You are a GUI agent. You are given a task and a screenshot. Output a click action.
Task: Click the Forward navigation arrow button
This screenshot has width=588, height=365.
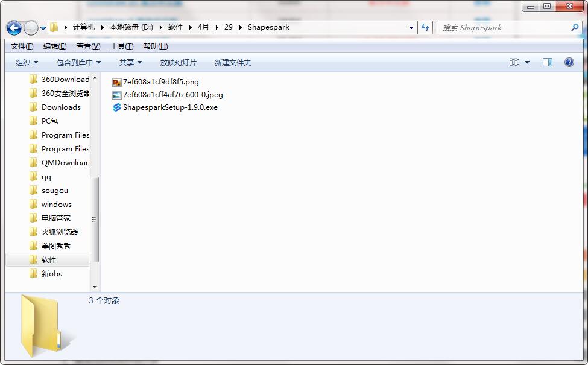(31, 28)
